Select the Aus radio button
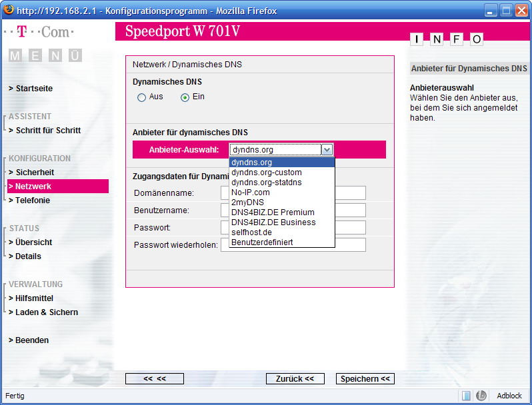The image size is (532, 405). [x=141, y=98]
